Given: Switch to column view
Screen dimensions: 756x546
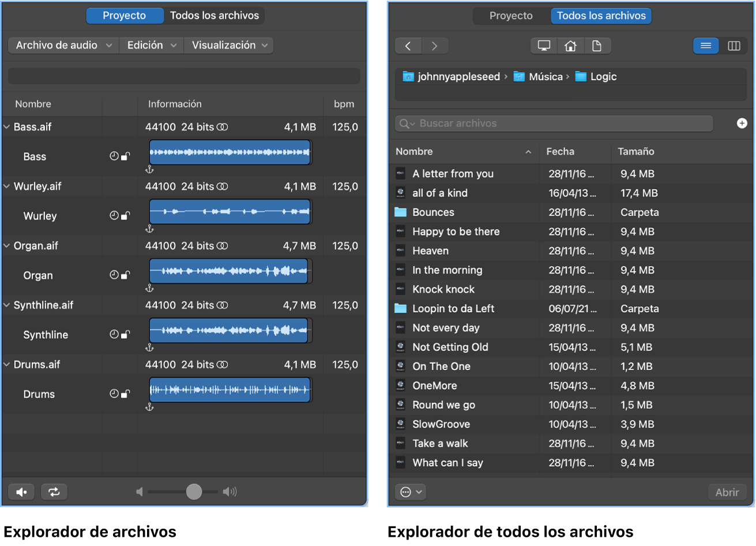Looking at the screenshot, I should [x=734, y=46].
